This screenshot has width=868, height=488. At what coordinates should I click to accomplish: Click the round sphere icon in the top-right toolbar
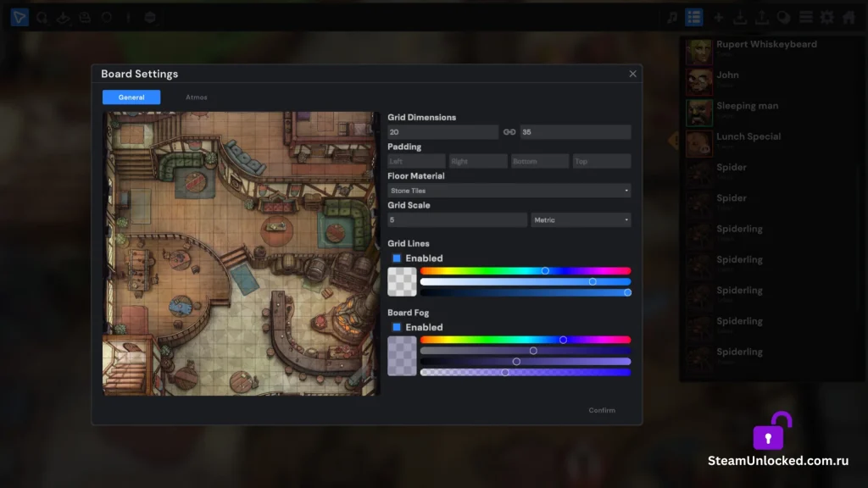pos(783,18)
